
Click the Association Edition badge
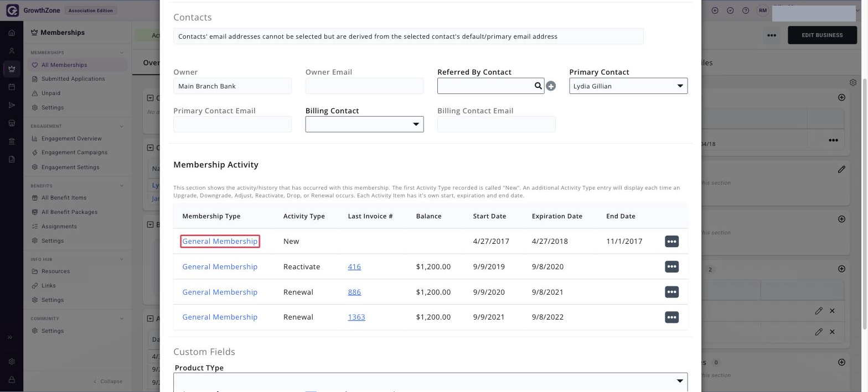pyautogui.click(x=90, y=11)
